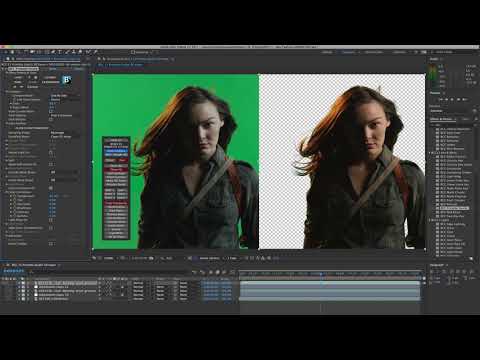The image size is (480, 360).
Task: Select the timeline composition tab
Action: [x=33, y=265]
